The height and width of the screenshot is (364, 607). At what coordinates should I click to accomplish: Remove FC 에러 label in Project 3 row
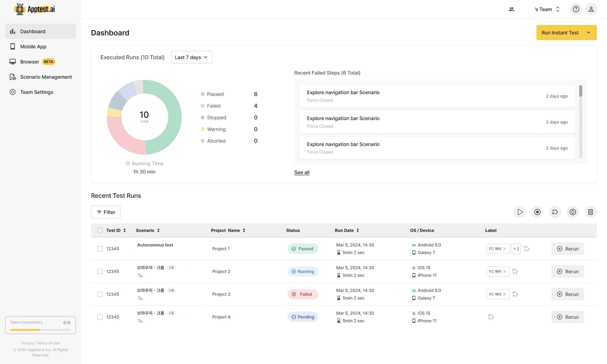(x=505, y=294)
